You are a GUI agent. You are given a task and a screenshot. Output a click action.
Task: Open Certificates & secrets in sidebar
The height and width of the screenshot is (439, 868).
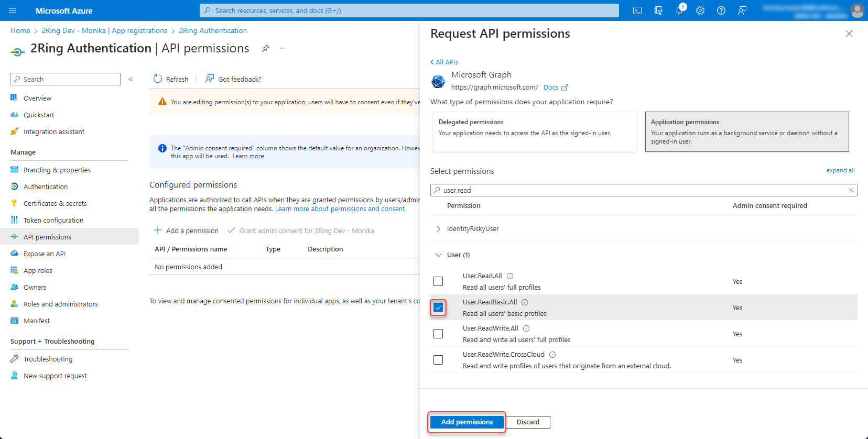pos(55,203)
